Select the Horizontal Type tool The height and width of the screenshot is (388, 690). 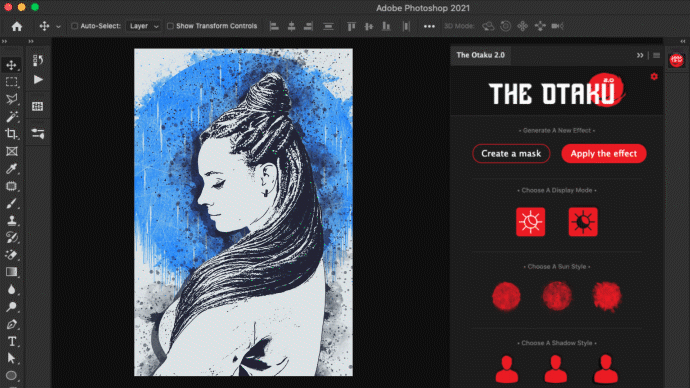point(11,341)
